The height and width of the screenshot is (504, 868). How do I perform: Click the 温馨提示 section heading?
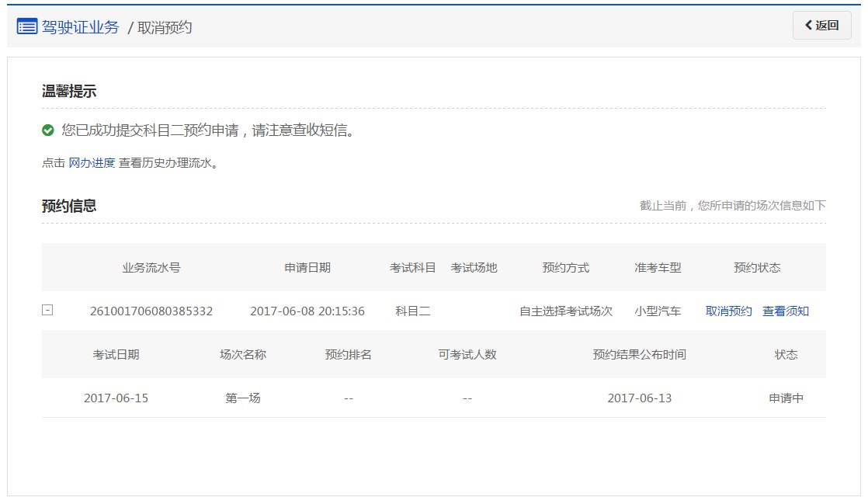[x=68, y=91]
